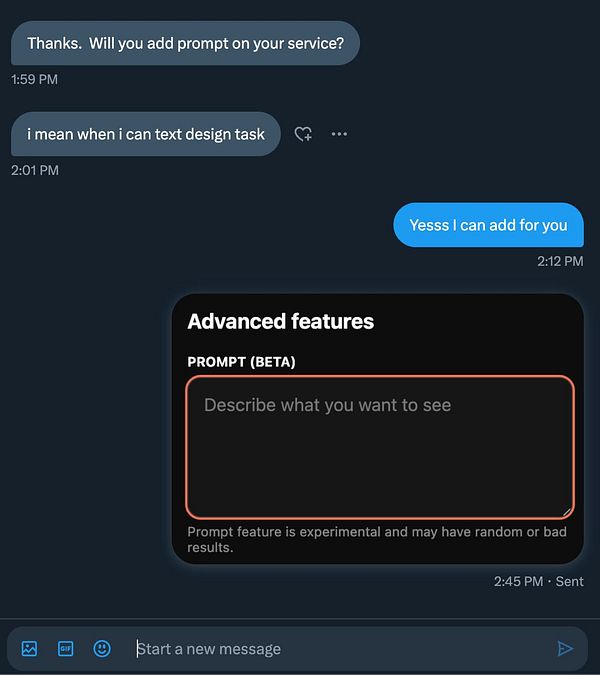Screen dimensions: 600x675
Task: Click the 'PROMPT (BETA)' label
Action: [x=241, y=362]
